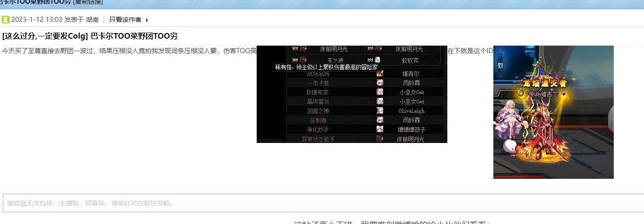Click the 龙焰湮灭者 title text

pos(544,83)
